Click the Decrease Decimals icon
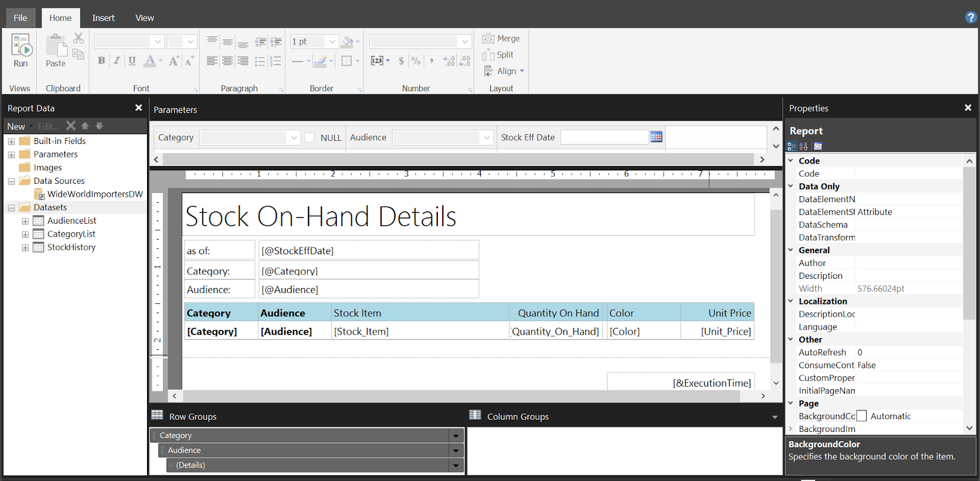Image resolution: width=980 pixels, height=481 pixels. coord(464,61)
